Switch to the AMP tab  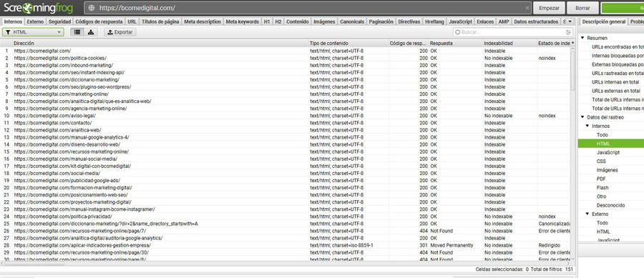click(x=504, y=21)
